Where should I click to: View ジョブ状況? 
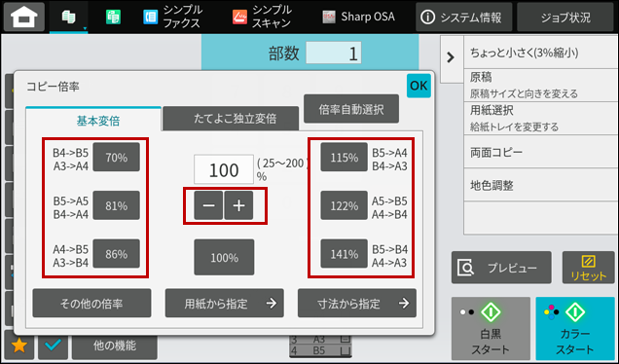point(565,17)
